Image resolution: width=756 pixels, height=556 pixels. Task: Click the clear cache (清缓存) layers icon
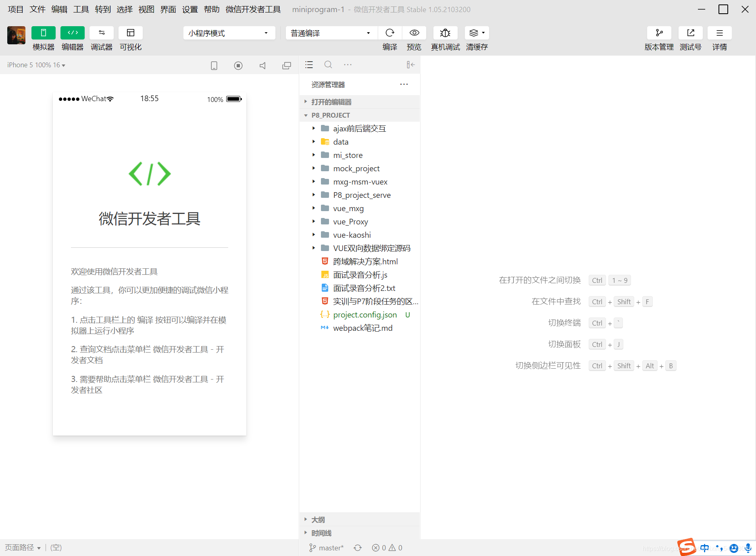coord(477,33)
